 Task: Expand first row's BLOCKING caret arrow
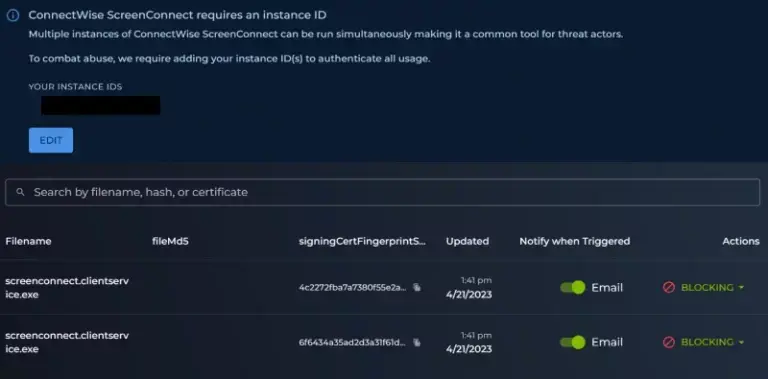(x=741, y=287)
